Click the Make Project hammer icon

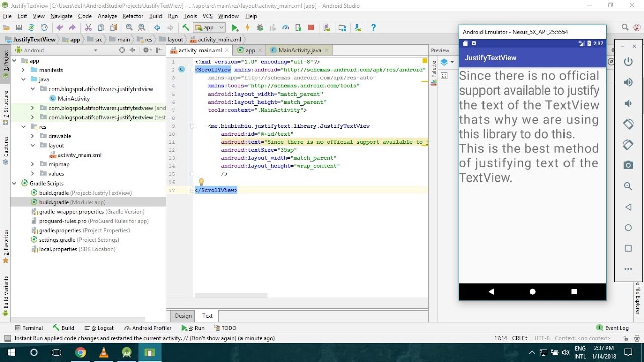[x=186, y=28]
